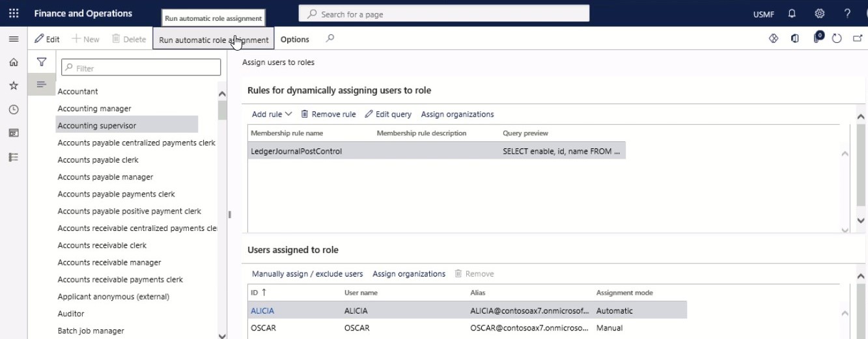Open the USMF company picker
Viewport: 868px width, 339px height.
click(x=763, y=14)
